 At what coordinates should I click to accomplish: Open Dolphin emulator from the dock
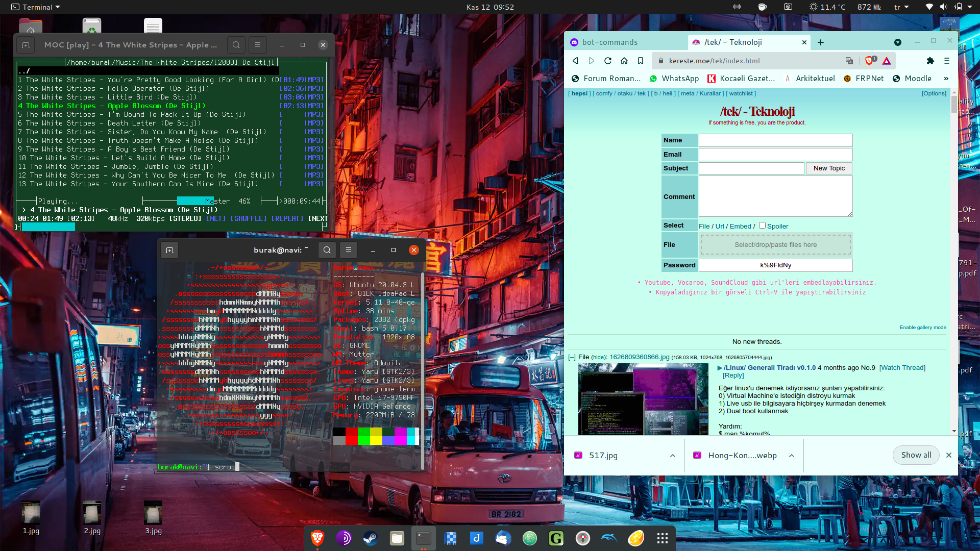click(x=609, y=538)
